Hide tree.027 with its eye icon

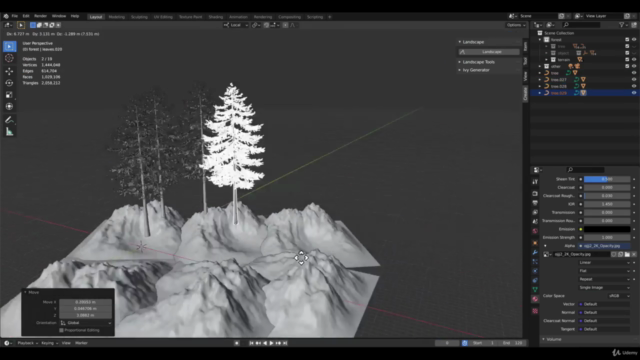[634, 80]
